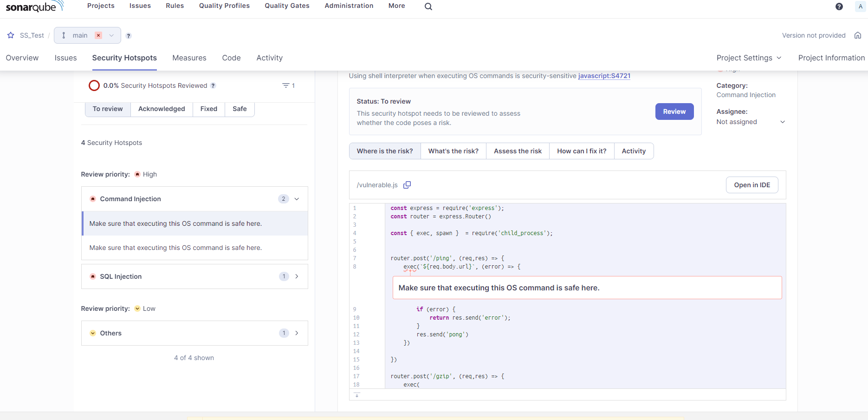Image resolution: width=868 pixels, height=420 pixels.
Task: Click the Review button
Action: (674, 112)
